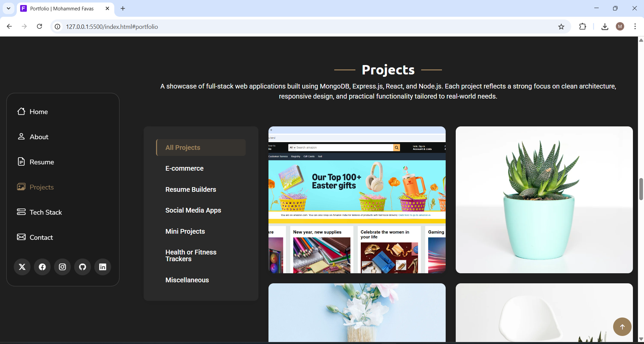Select Tech Stack in the navigation menu
The width and height of the screenshot is (644, 344).
tap(45, 212)
